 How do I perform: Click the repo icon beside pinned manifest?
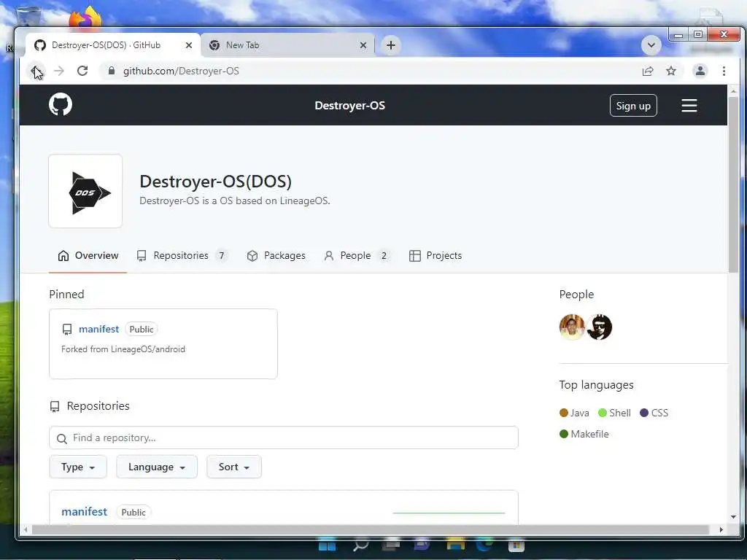pos(67,330)
